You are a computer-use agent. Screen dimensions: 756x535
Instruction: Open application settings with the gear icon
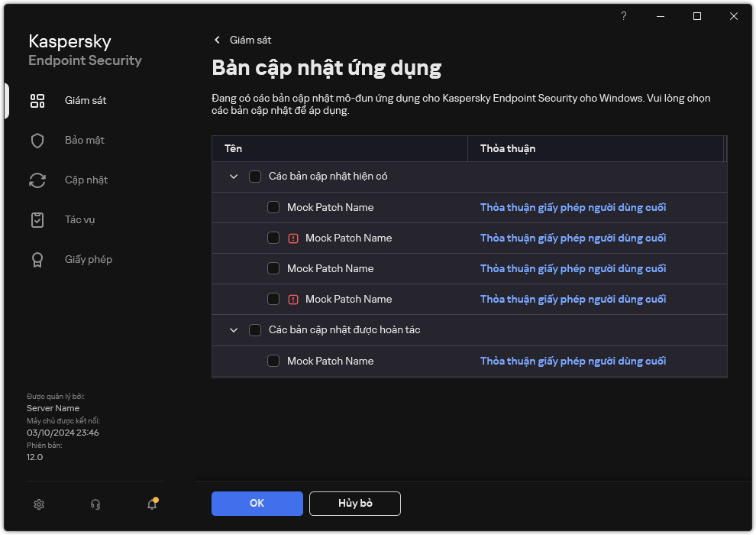pos(38,504)
